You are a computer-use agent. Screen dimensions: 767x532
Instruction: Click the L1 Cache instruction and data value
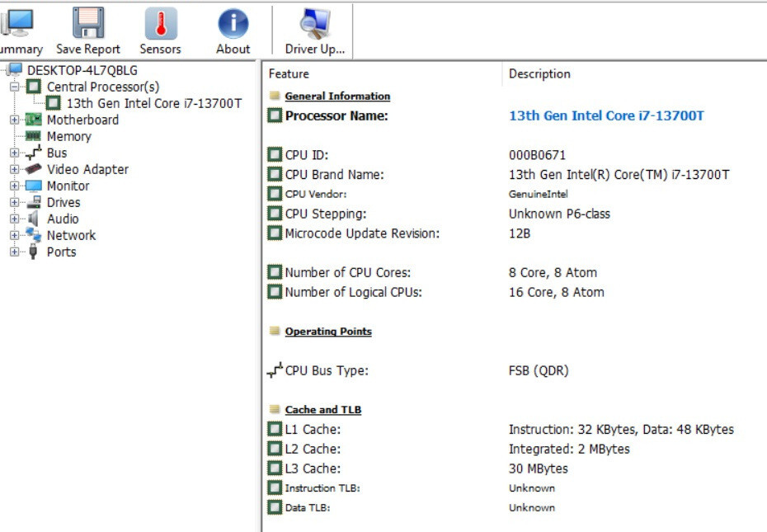click(621, 429)
